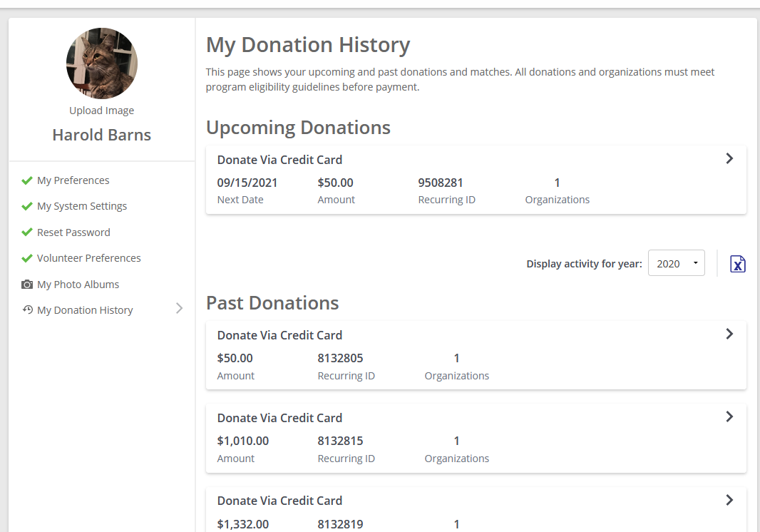The width and height of the screenshot is (760, 532).
Task: Click the checkmark icon next to My System Settings
Action: coord(27,206)
